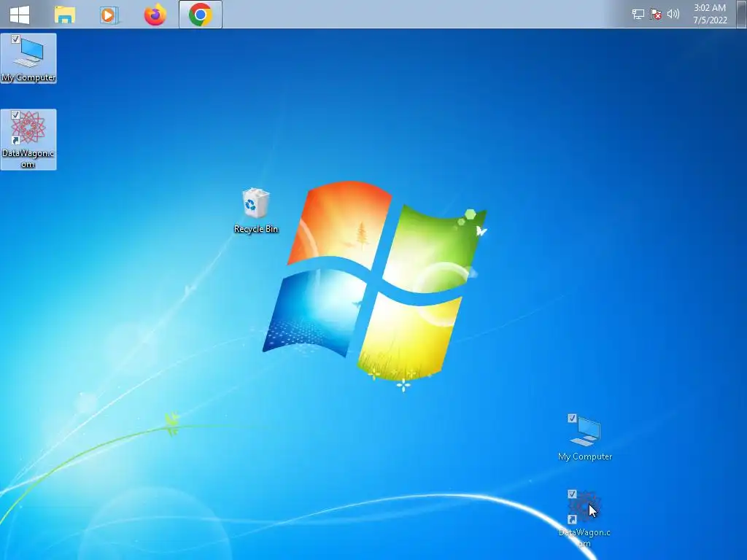747x560 pixels.
Task: Open Google Chrome from the taskbar
Action: (x=200, y=15)
